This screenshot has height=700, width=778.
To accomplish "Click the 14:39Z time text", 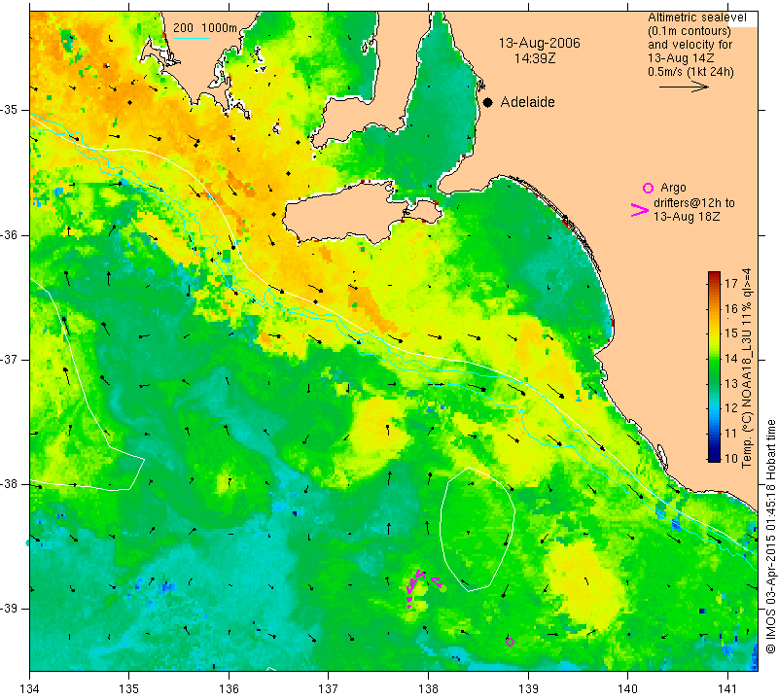I will (x=534, y=58).
